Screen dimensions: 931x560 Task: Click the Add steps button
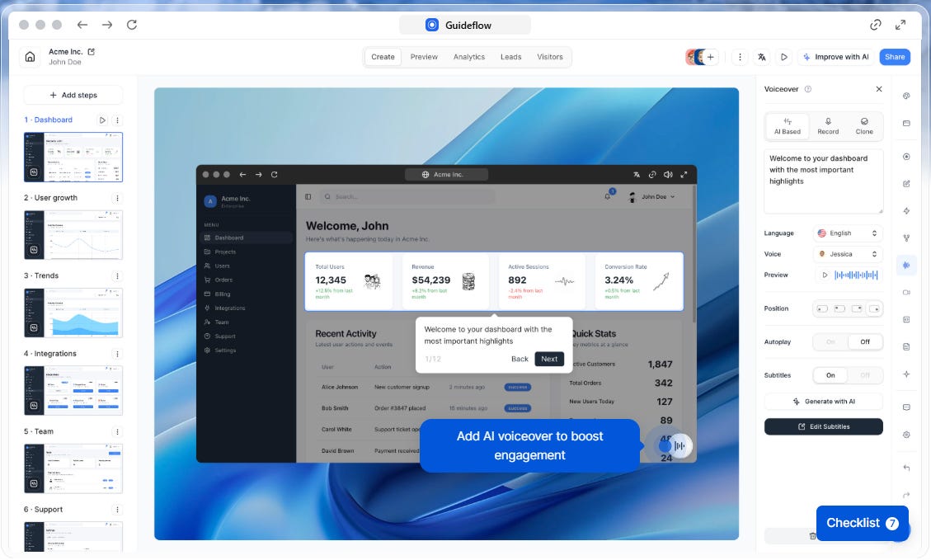(x=73, y=95)
